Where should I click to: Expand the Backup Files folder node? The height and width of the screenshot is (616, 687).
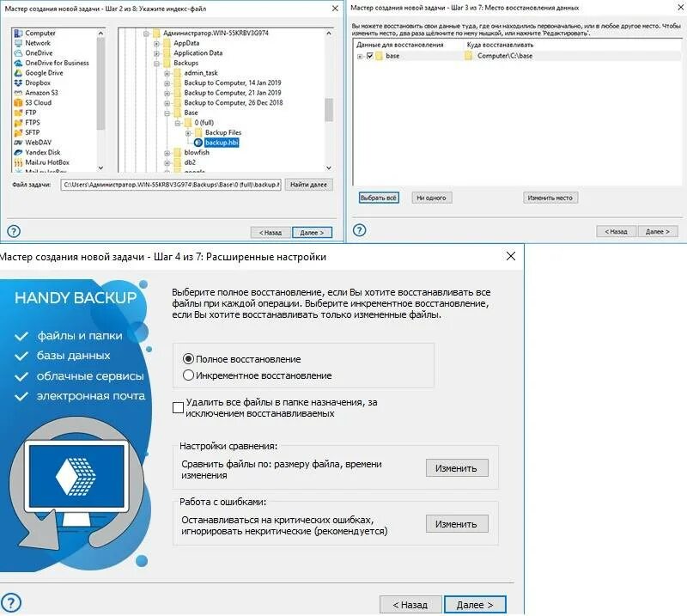(188, 133)
